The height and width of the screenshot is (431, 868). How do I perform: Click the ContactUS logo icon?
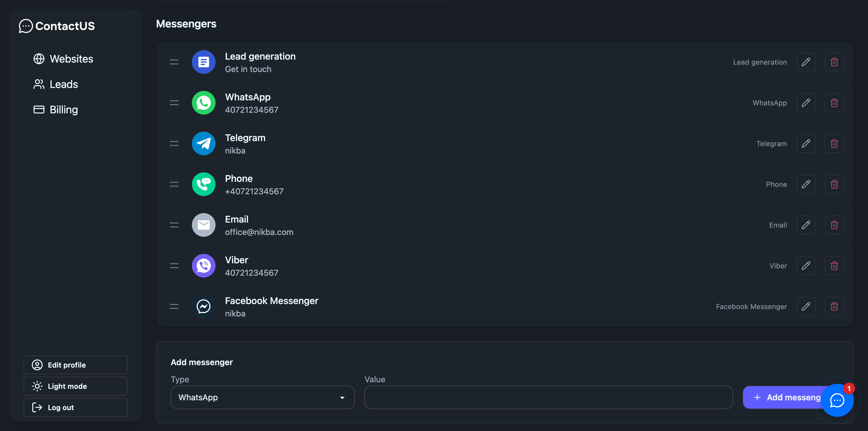coord(26,26)
